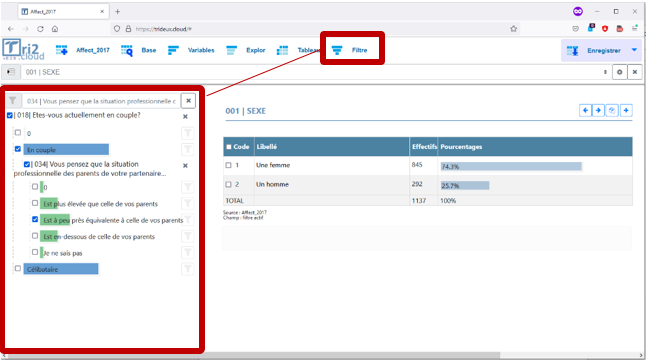651x361 pixels.
Task: Open the Affect_2017 dataset icon
Action: (x=61, y=50)
